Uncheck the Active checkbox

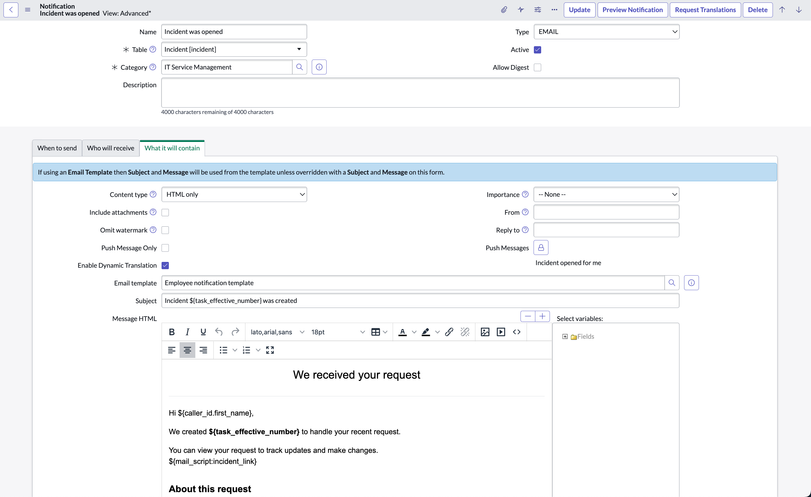click(537, 50)
